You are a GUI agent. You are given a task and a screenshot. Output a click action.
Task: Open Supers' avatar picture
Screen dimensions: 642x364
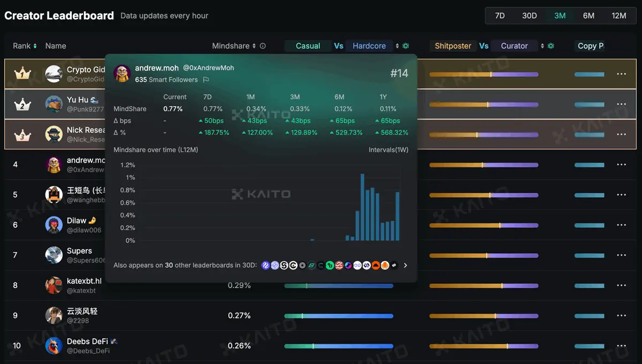coord(54,255)
